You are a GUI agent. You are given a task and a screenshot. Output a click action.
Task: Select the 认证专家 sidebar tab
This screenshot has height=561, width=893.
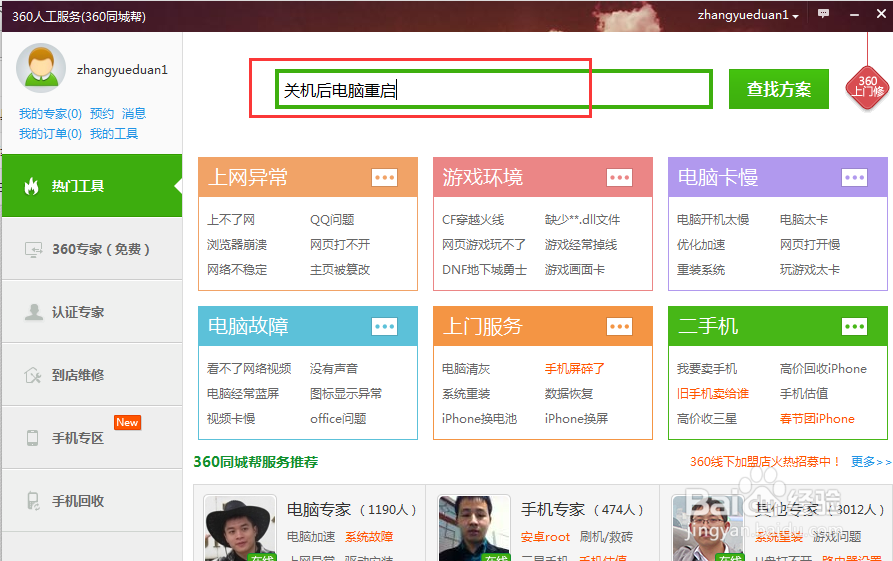[x=92, y=312]
